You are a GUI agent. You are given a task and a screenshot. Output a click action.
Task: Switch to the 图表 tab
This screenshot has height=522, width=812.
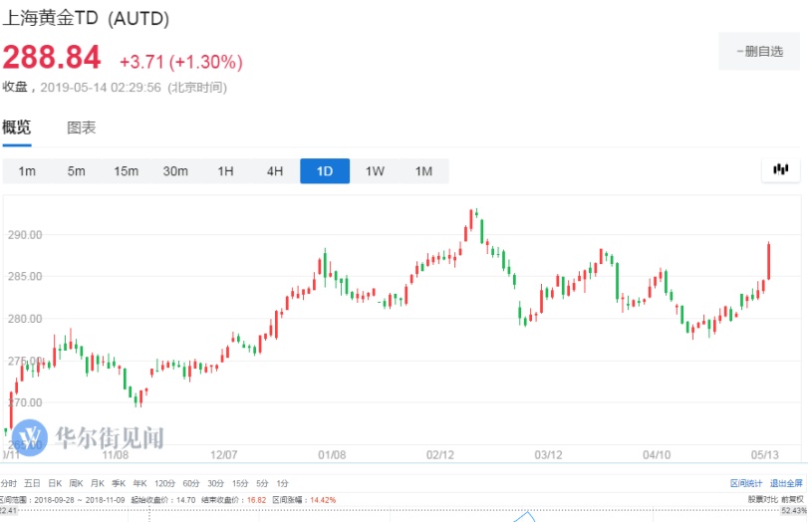82,128
